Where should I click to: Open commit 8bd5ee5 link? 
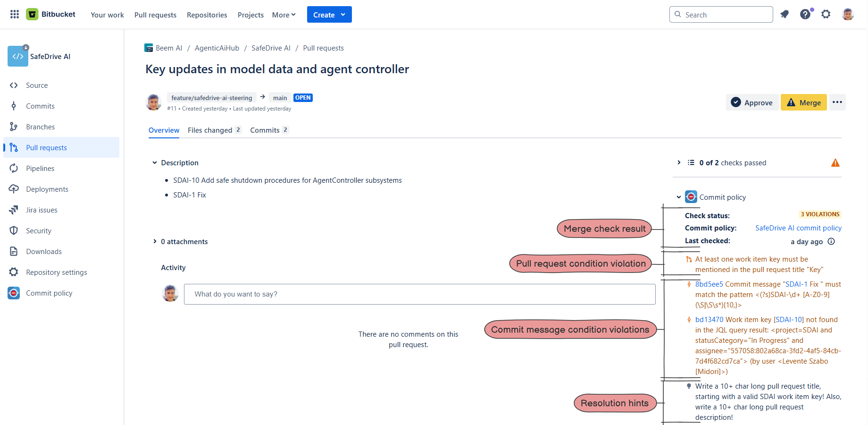[709, 284]
